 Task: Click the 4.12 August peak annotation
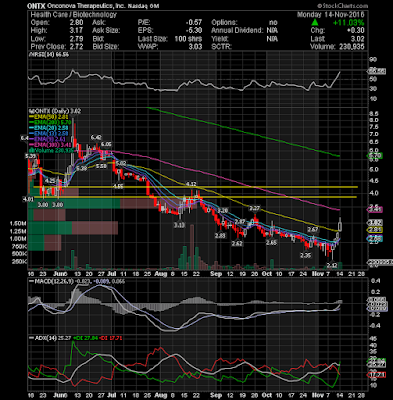coord(191,184)
